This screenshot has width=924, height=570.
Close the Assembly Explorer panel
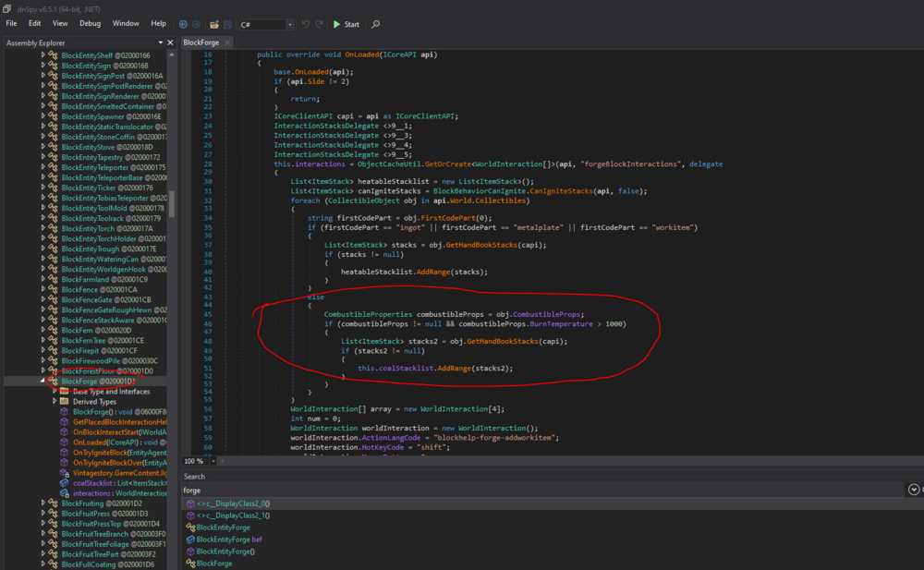click(169, 42)
